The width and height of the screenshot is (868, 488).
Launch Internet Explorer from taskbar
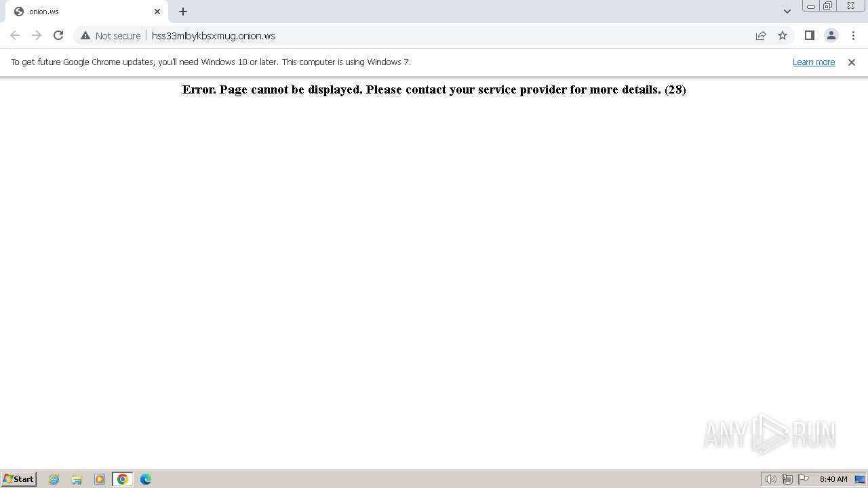coord(54,479)
